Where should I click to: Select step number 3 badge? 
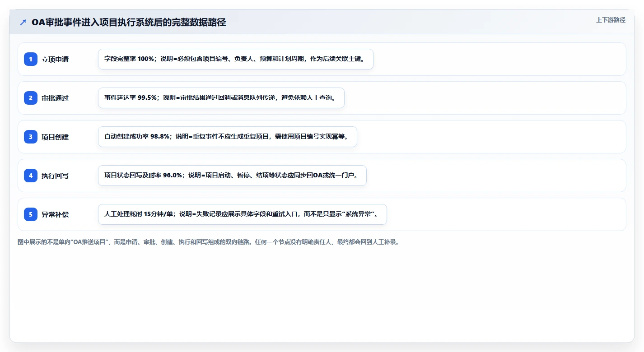coord(31,137)
